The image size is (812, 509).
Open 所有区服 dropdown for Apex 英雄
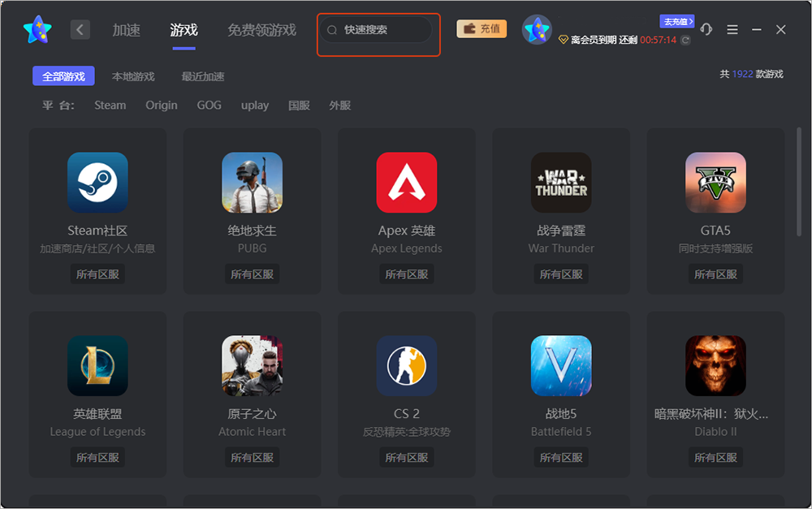(x=407, y=274)
